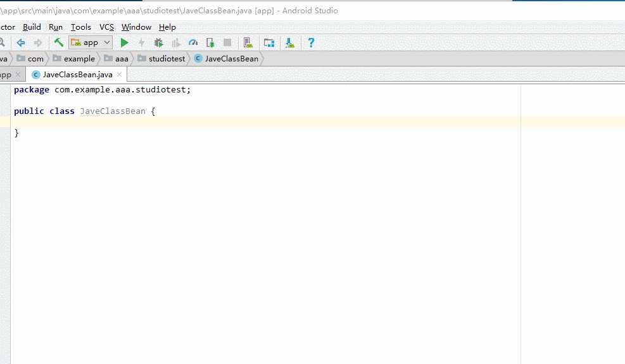Click the Android Profiler gauge icon

pyautogui.click(x=193, y=42)
